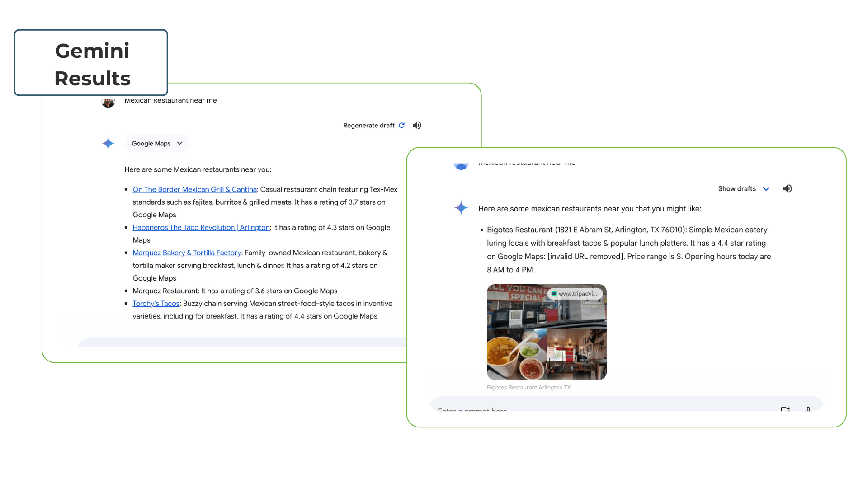Click the regenerate draft refresh icon

tap(401, 125)
